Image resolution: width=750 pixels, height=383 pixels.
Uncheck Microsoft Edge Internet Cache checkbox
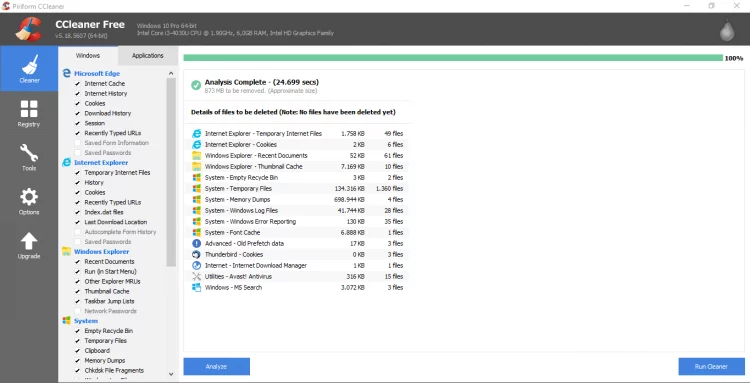[x=77, y=84]
